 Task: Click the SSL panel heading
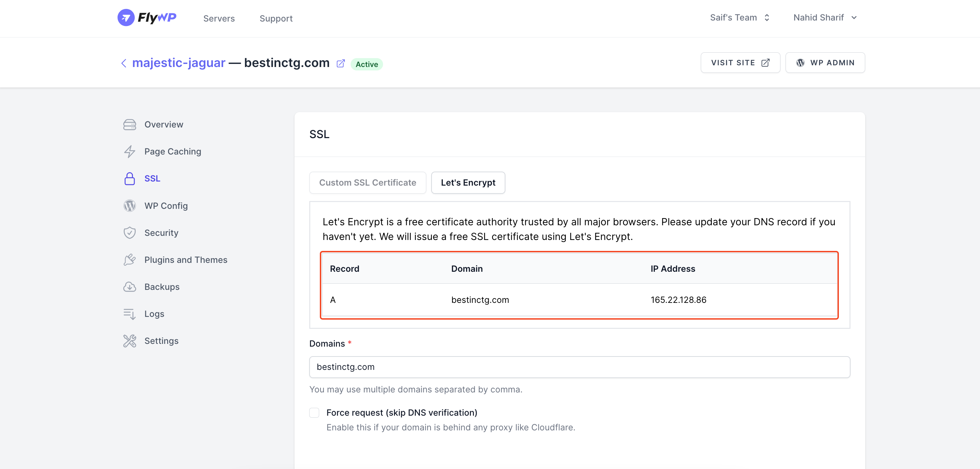click(319, 134)
